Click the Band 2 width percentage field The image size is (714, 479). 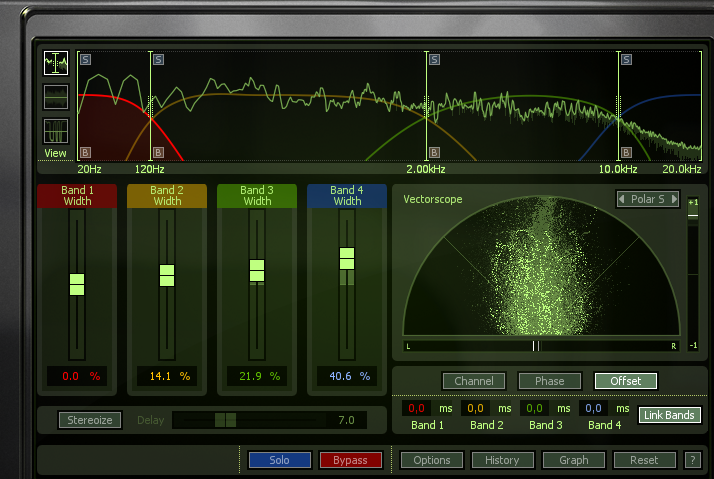pos(167,376)
